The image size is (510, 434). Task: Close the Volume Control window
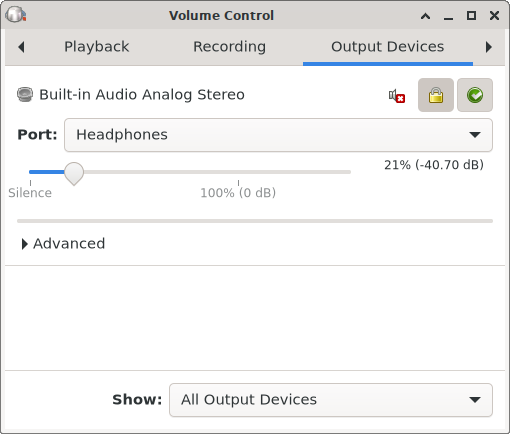tap(494, 16)
